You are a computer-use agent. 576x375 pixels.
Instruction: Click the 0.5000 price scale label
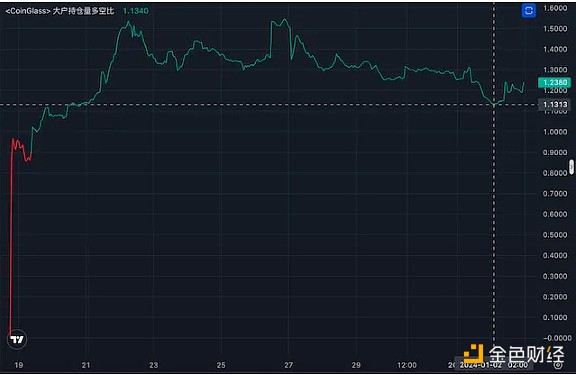click(x=555, y=235)
